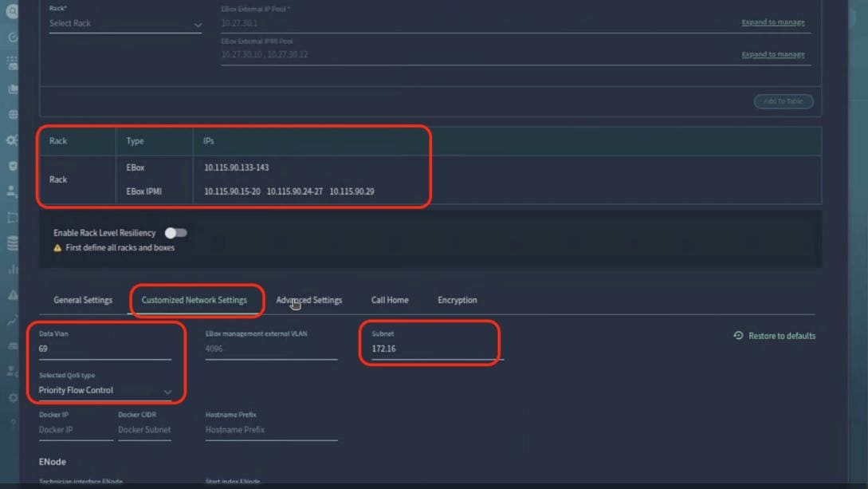Open the settings gears icon in sidebar

pos(10,139)
